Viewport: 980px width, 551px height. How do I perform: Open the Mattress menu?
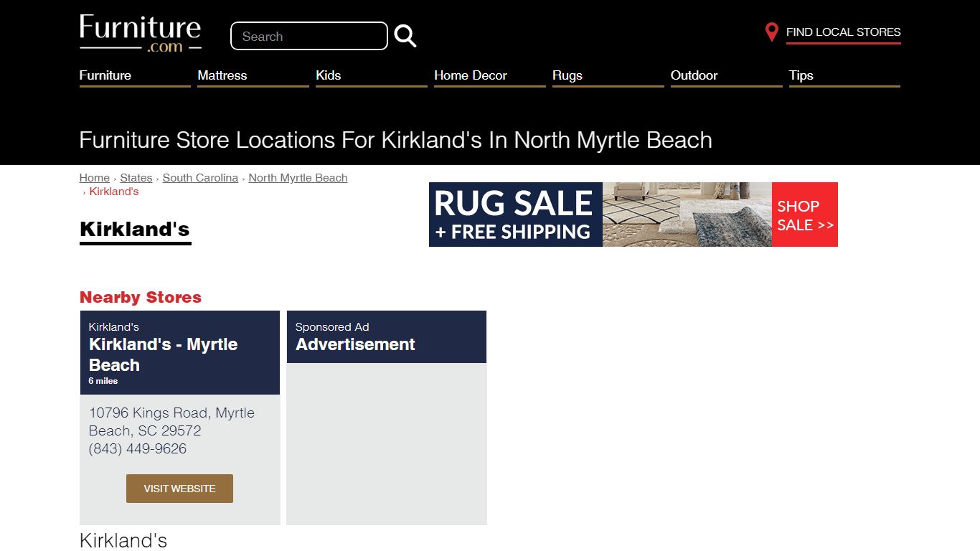[253, 76]
